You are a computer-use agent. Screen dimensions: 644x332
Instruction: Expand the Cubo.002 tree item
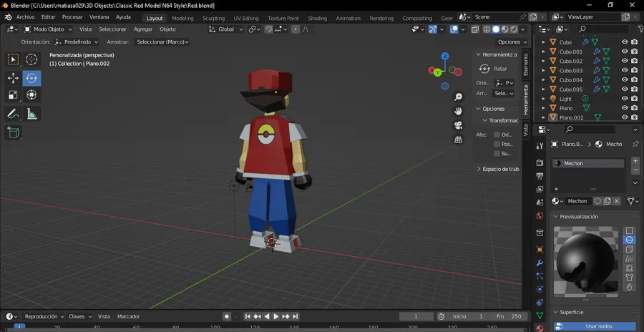pos(544,61)
